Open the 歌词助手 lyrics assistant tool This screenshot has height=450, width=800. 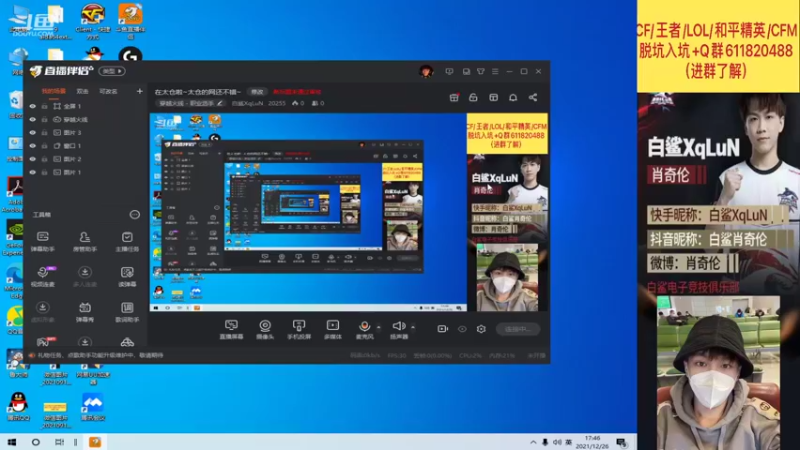coord(127,311)
